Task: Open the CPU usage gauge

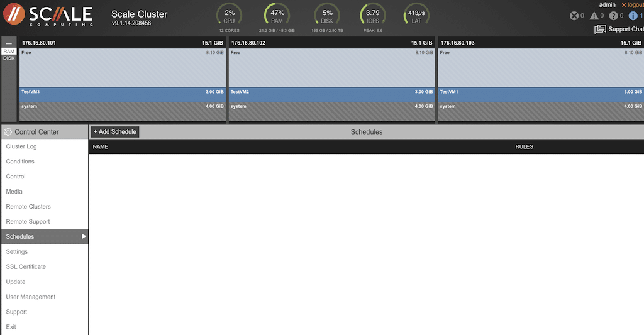Action: click(x=229, y=16)
